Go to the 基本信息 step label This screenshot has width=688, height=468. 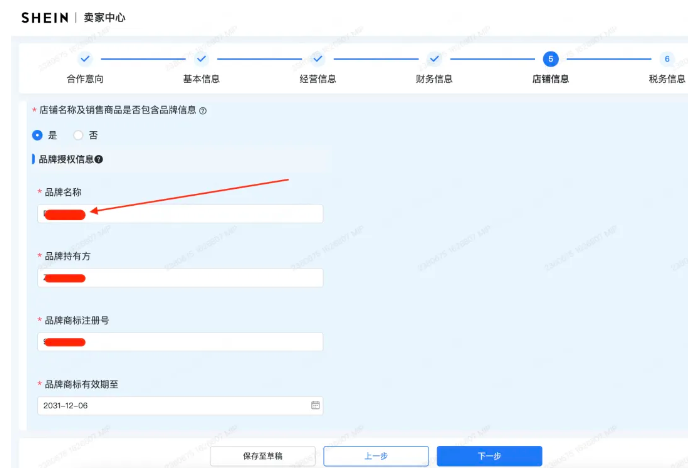pos(201,79)
